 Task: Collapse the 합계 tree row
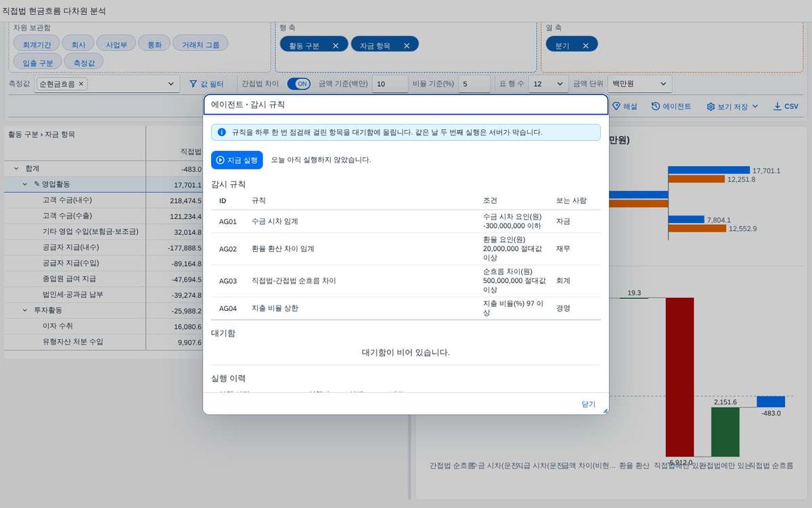tap(16, 168)
